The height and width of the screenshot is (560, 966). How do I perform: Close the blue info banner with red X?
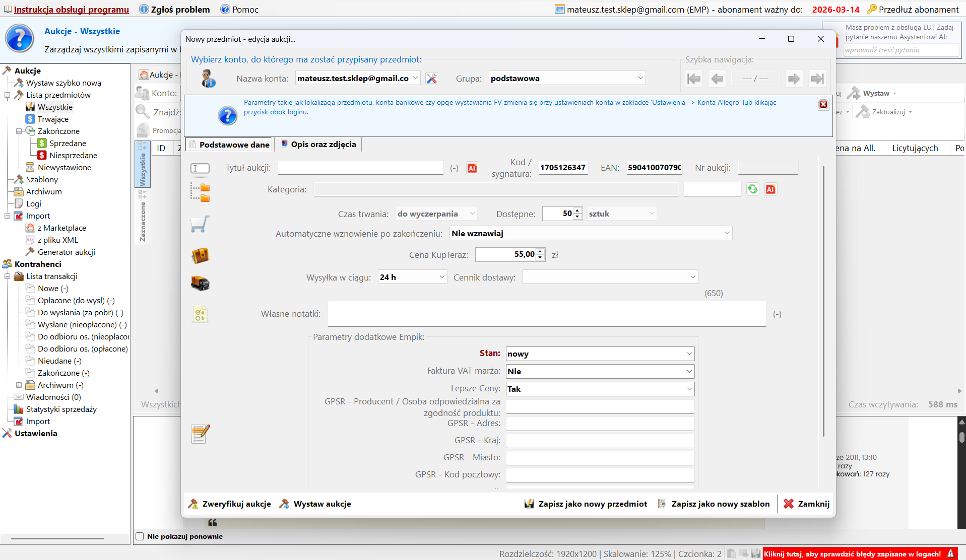point(823,104)
